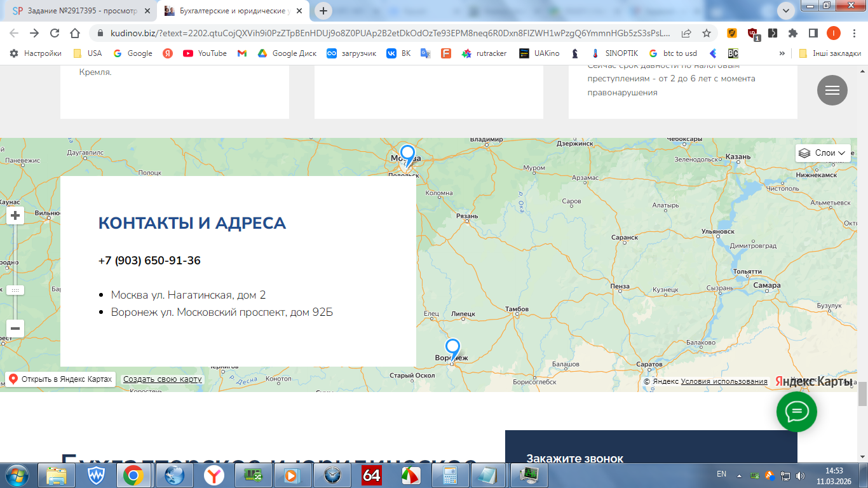Open the Gmail bookmark icon

pyautogui.click(x=242, y=53)
